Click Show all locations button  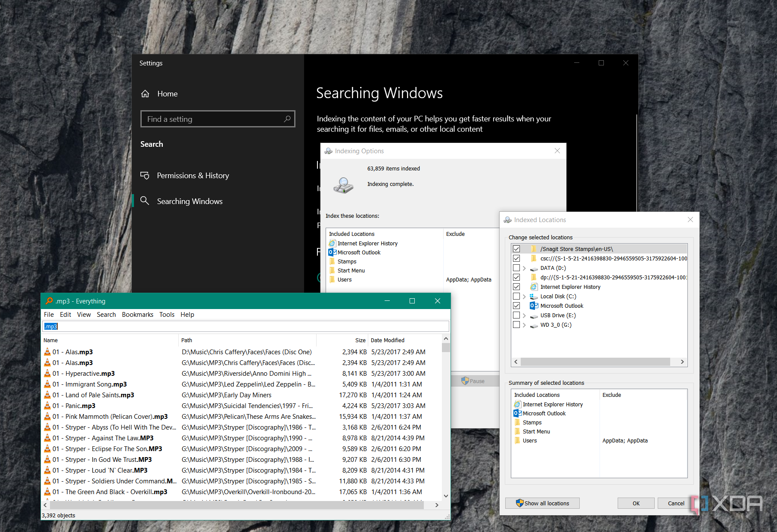pyautogui.click(x=542, y=503)
